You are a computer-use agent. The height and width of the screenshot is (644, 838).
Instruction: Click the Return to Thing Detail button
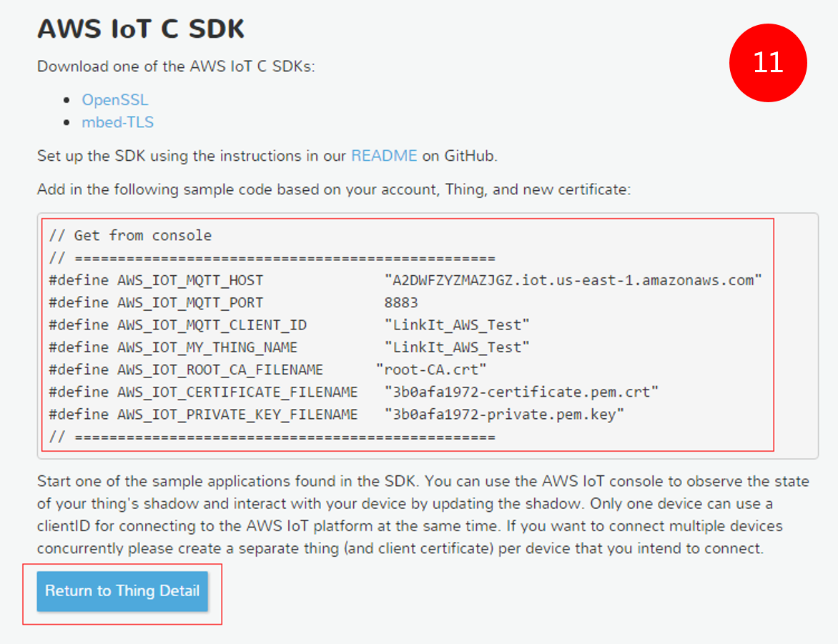coord(122,591)
